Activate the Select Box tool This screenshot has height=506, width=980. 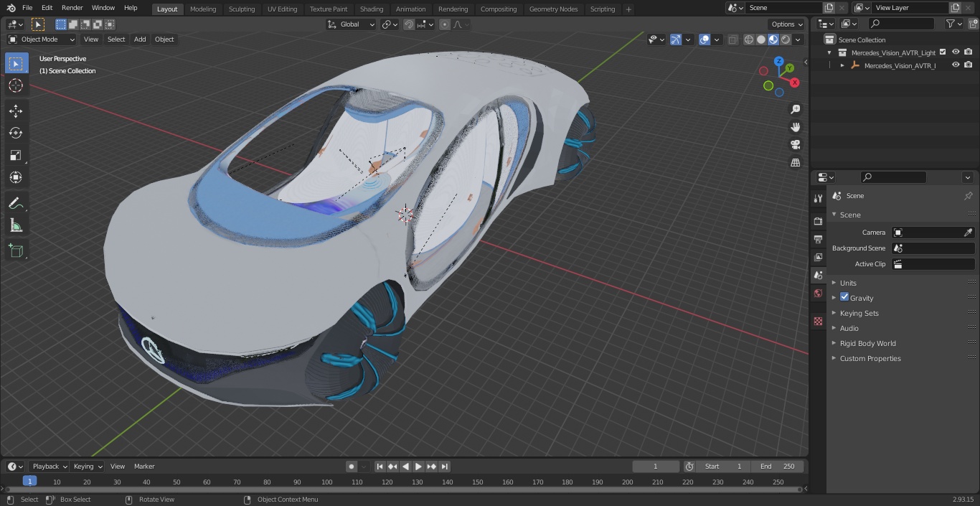16,63
